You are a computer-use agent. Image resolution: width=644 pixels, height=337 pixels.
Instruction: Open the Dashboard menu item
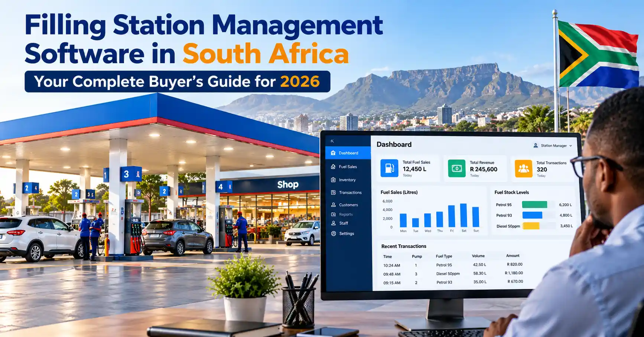point(348,153)
